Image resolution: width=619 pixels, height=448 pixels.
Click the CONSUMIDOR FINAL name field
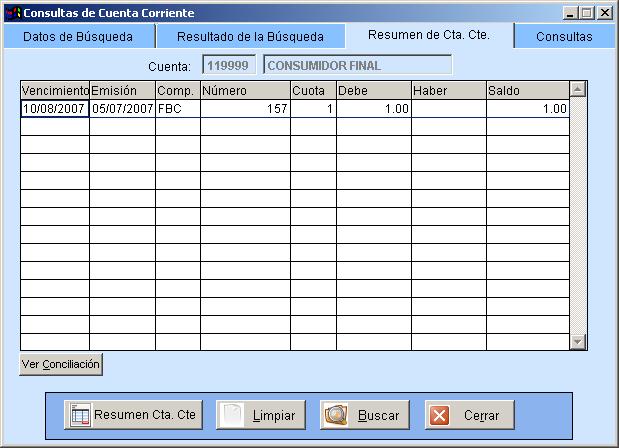click(356, 66)
